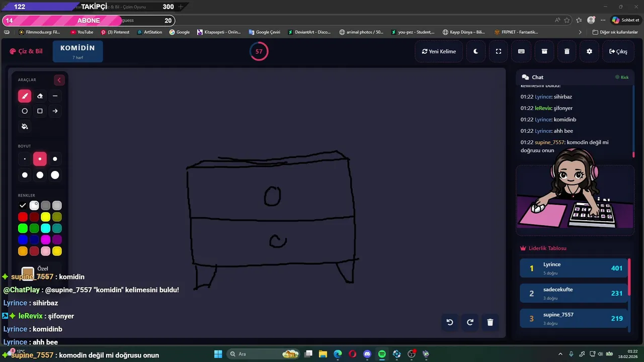Click the Windows Start button
The height and width of the screenshot is (362, 644).
click(x=218, y=354)
